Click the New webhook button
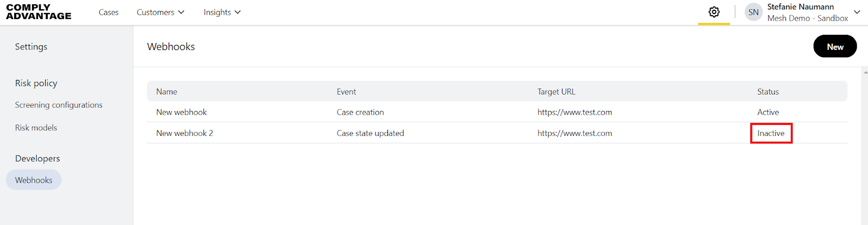 click(835, 47)
